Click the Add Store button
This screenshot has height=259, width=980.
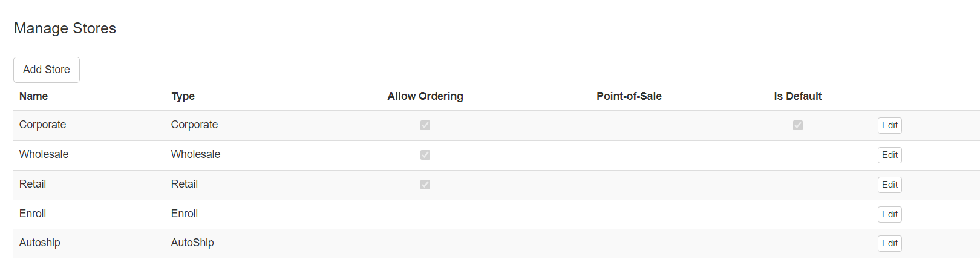pyautogui.click(x=47, y=70)
